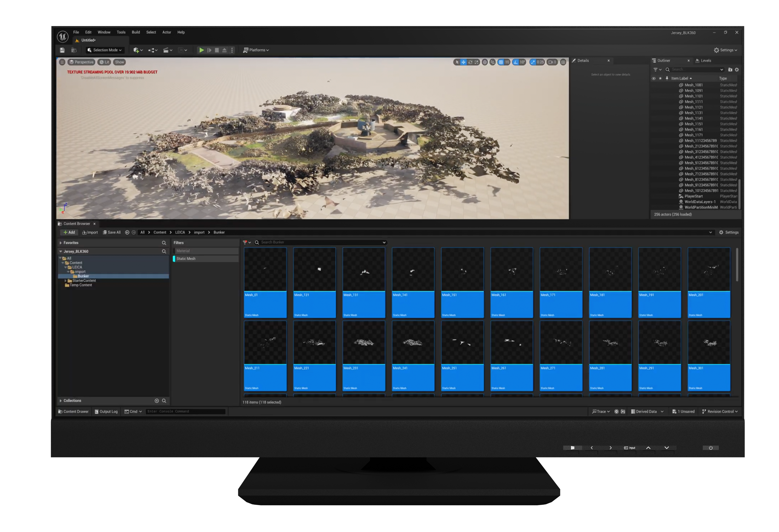Select the rotate gizmo in viewport toolbar
Image resolution: width=779 pixels, height=532 pixels.
point(470,62)
